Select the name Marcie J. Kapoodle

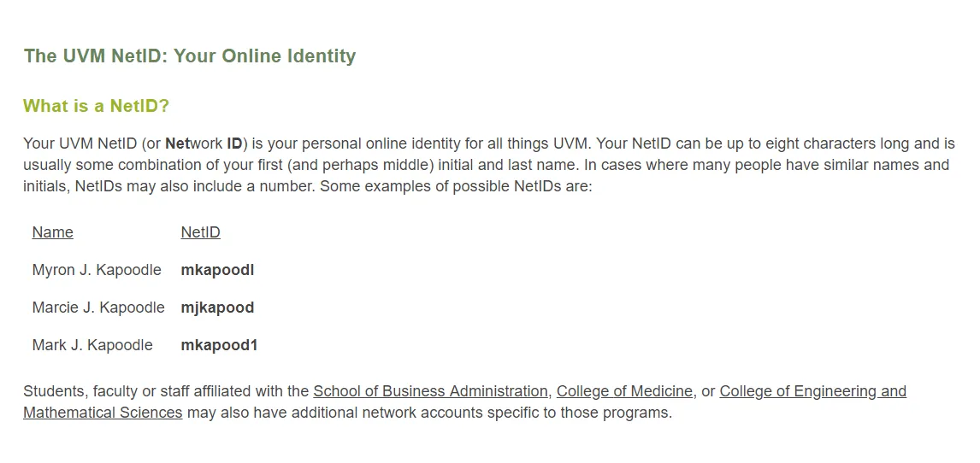(x=98, y=308)
